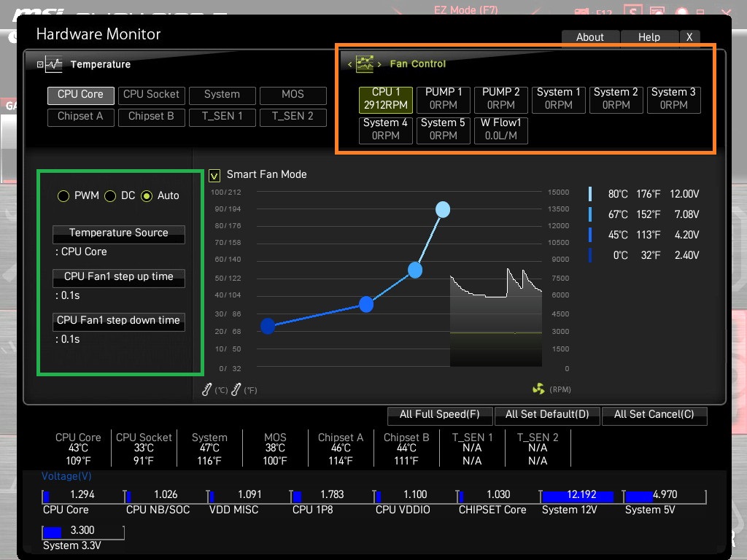747x560 pixels.
Task: Click the CPU Core 1.294 voltage value
Action: pyautogui.click(x=82, y=495)
